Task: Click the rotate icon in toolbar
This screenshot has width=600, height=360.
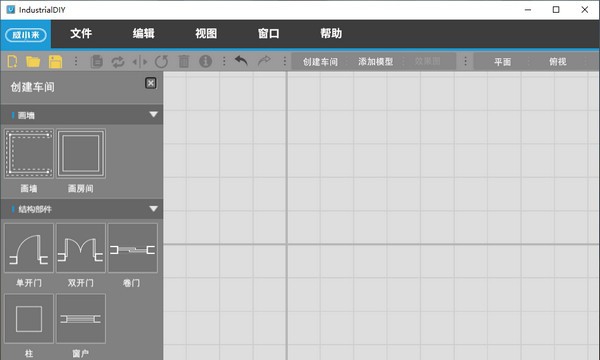Action: coord(161,62)
